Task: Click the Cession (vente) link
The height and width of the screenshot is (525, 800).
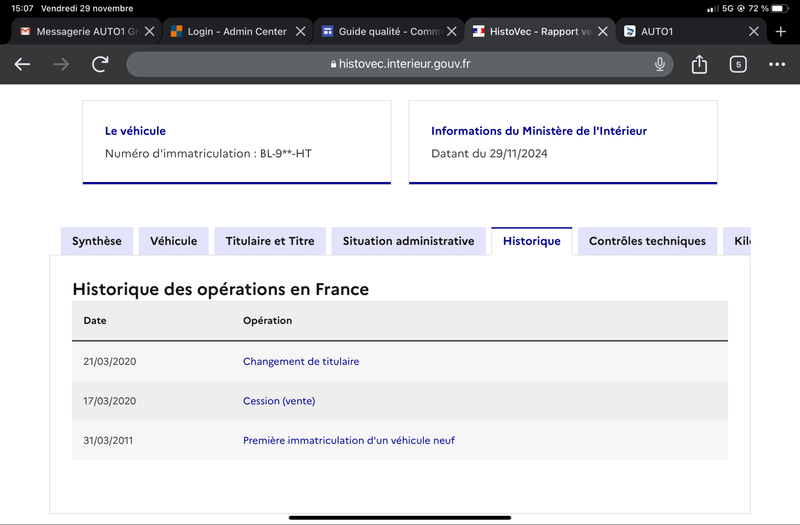Action: pos(279,401)
